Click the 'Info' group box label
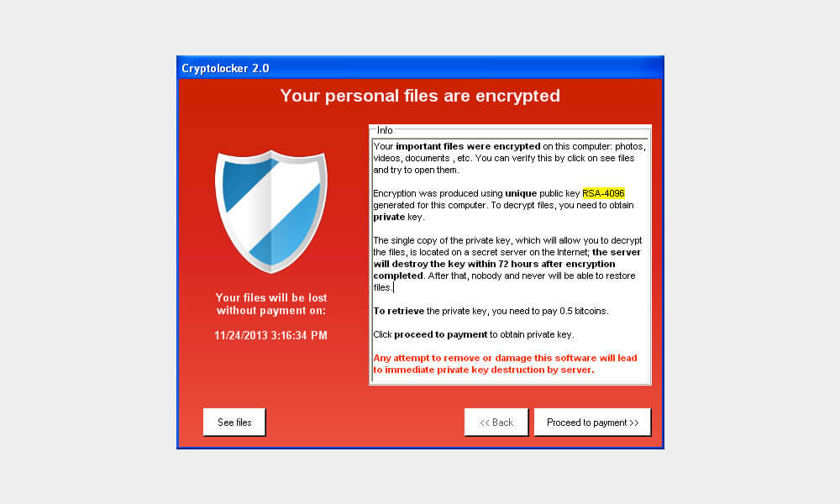 (x=385, y=130)
